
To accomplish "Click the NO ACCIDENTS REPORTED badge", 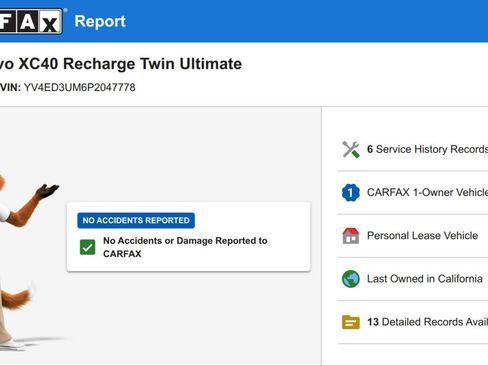I will [x=136, y=220].
